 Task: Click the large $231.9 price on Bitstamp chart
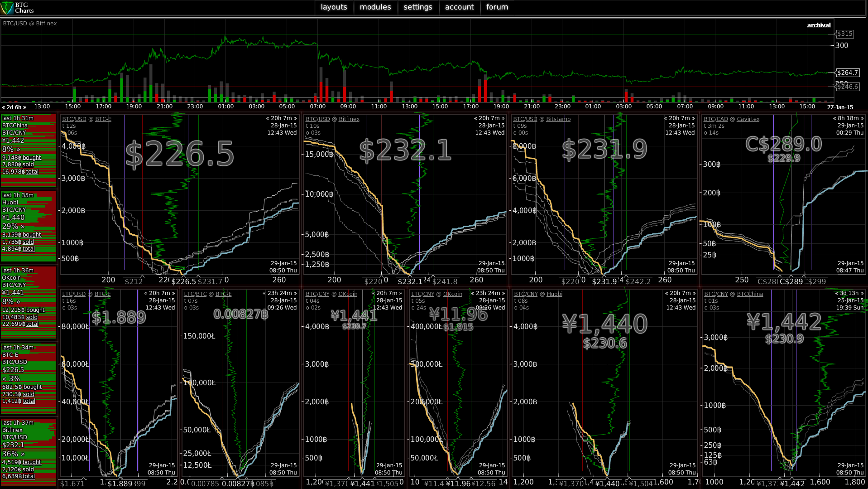[604, 149]
